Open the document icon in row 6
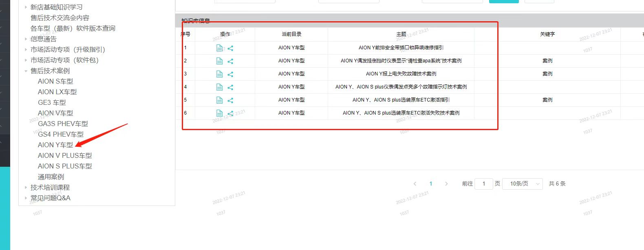 (x=219, y=113)
